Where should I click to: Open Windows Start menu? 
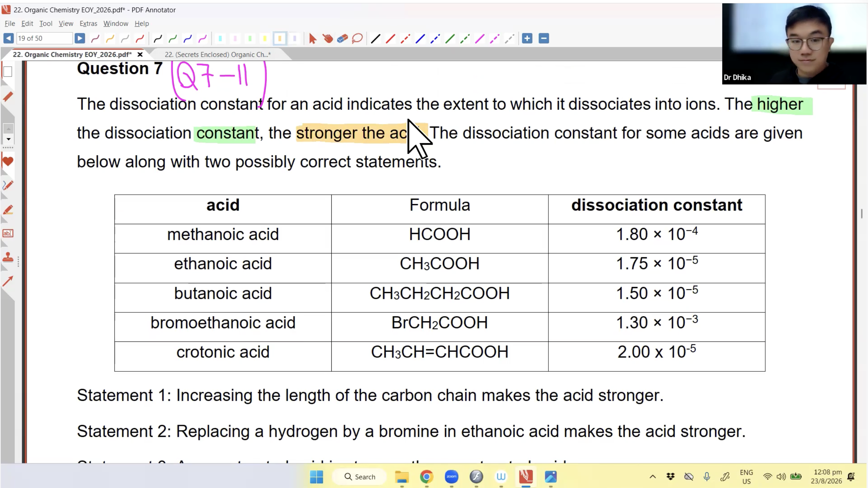pos(317,477)
